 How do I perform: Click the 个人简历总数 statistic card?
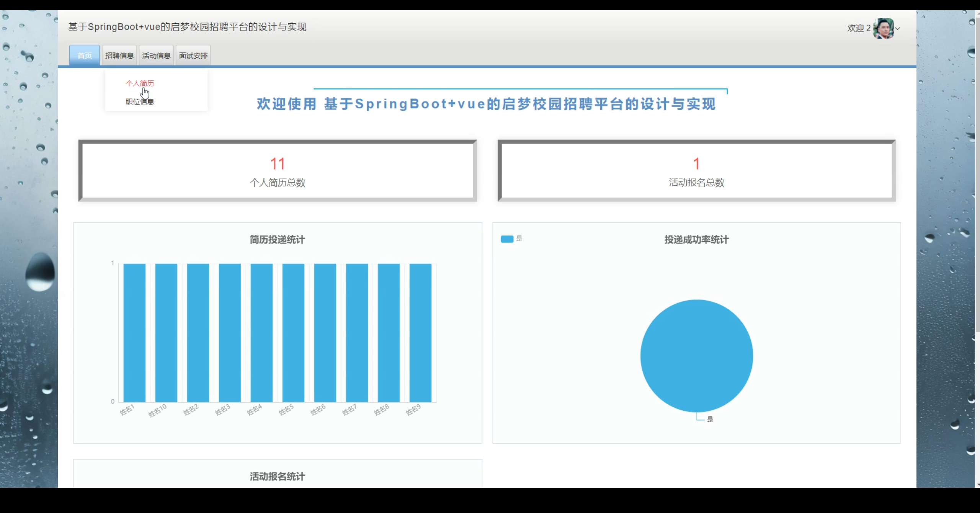pos(278,171)
